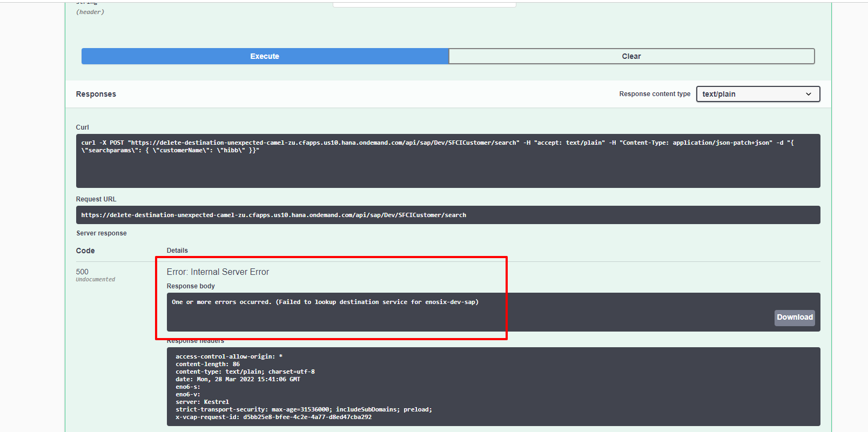
Task: Click the x-vcap-request-id header line
Action: coord(273,417)
